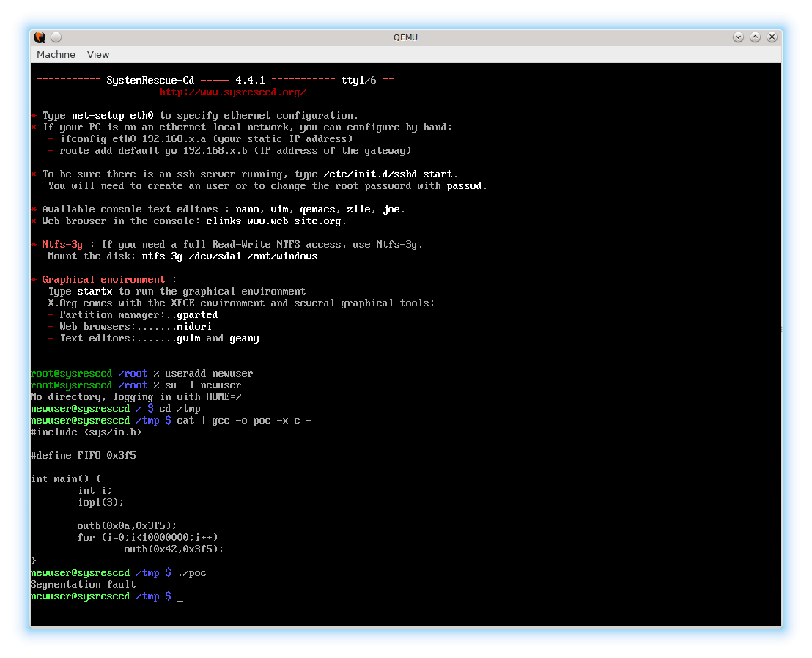Click the red 'Graphical environment' heading
The image size is (812, 658).
tap(103, 280)
